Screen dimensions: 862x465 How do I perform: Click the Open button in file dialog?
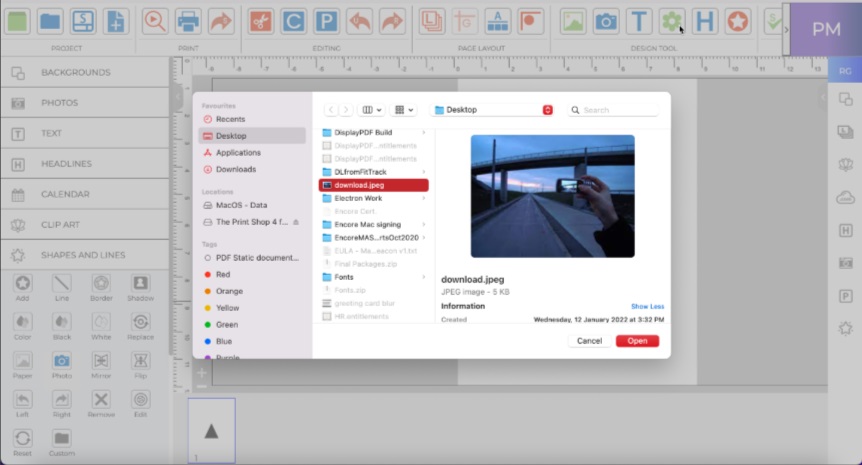pyautogui.click(x=637, y=341)
